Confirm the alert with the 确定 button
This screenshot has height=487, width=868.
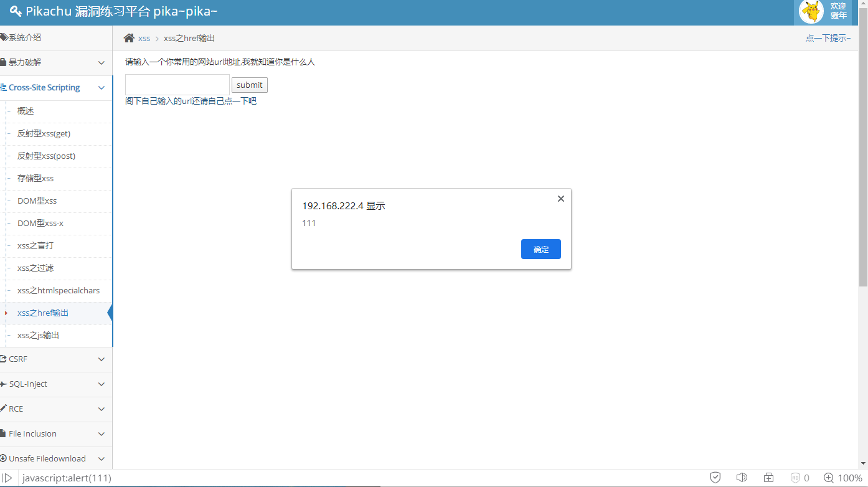click(540, 249)
